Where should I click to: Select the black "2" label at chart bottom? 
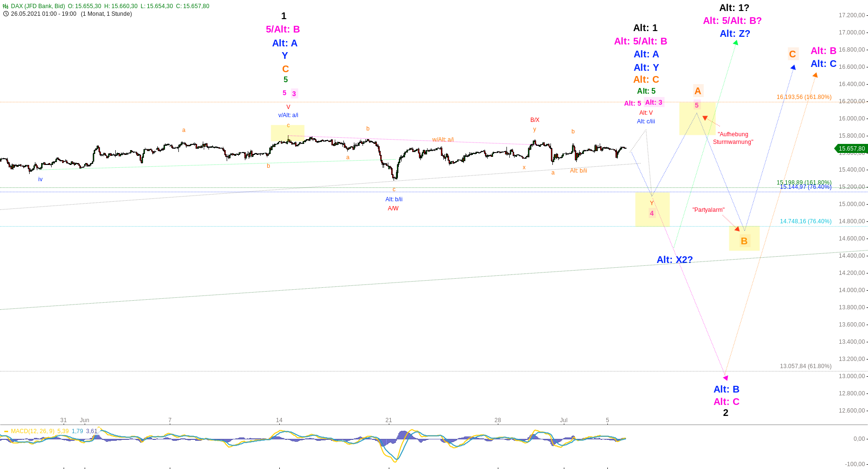(725, 413)
